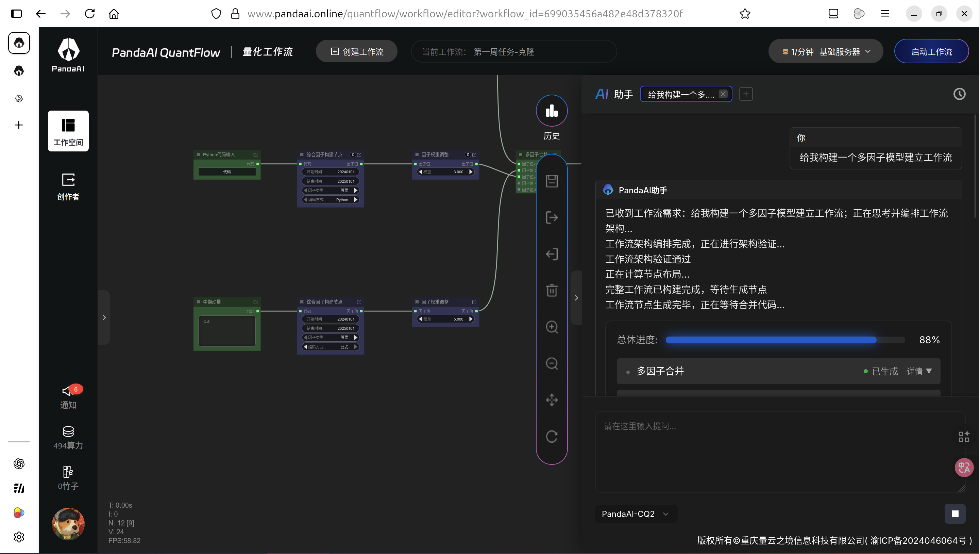Viewport: 980px width, 554px height.
Task: Open the edit icon on 中期动量 node
Action: (x=255, y=302)
